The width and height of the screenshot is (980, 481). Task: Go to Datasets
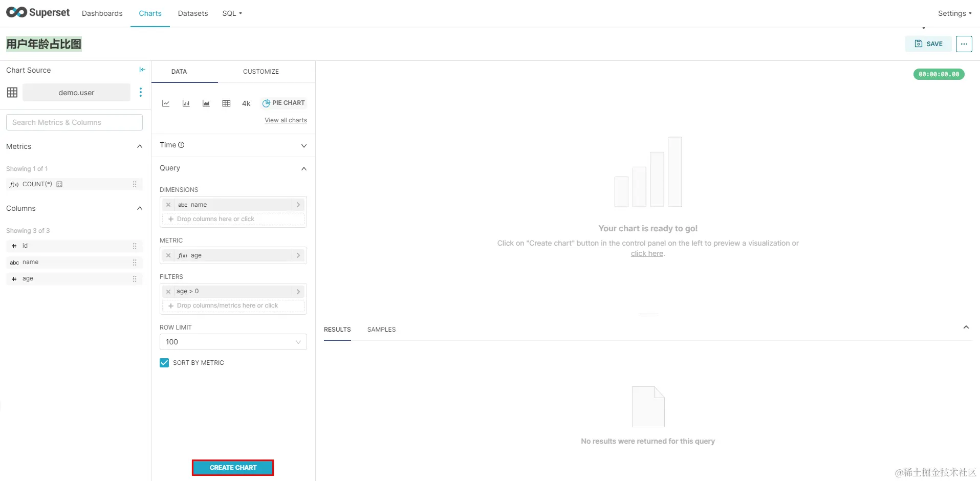click(x=193, y=13)
